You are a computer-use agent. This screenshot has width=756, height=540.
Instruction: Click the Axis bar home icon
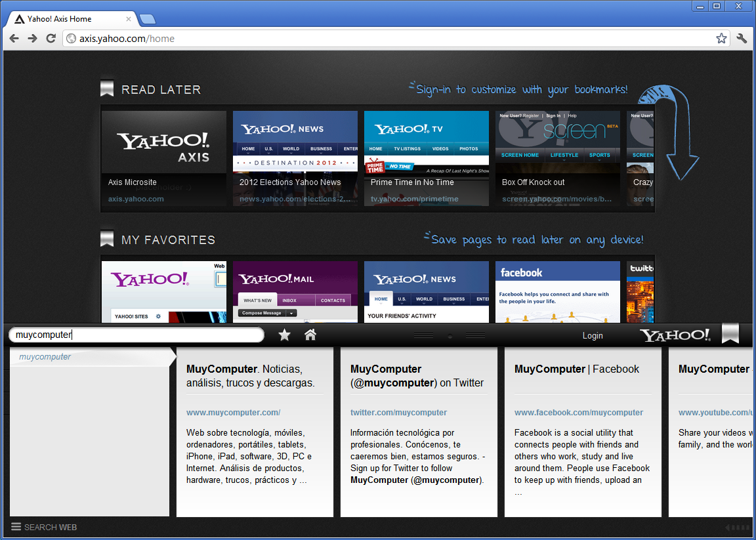coord(310,335)
